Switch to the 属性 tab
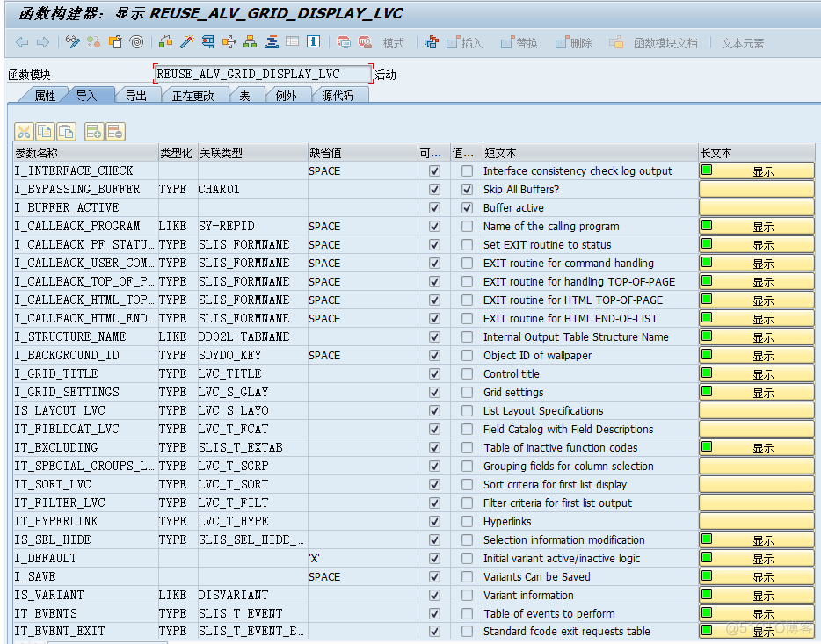The image size is (821, 644). click(x=45, y=96)
